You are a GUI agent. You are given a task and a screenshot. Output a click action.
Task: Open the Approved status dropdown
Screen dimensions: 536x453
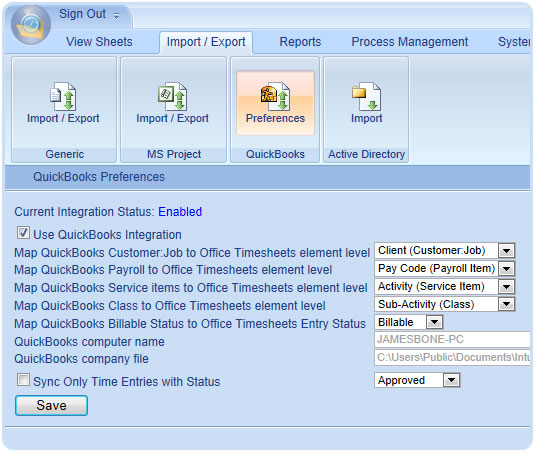coord(417,380)
